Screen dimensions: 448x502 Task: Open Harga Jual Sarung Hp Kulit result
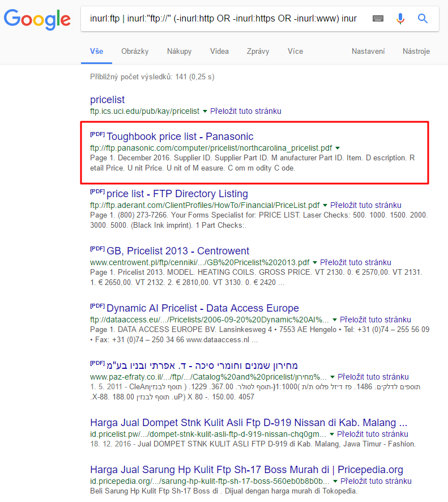tap(246, 470)
